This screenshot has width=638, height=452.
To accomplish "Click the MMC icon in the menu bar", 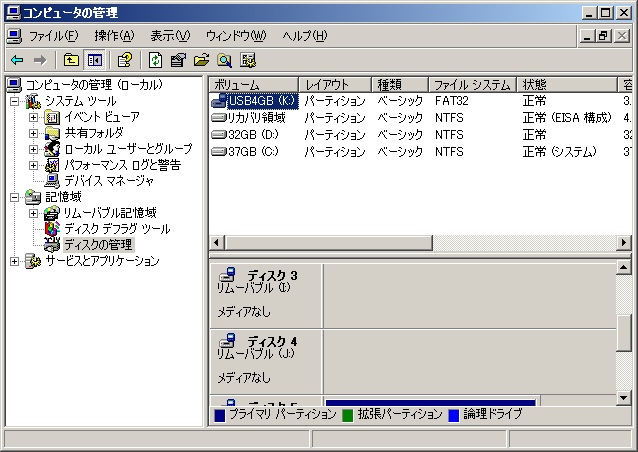I will [x=14, y=36].
